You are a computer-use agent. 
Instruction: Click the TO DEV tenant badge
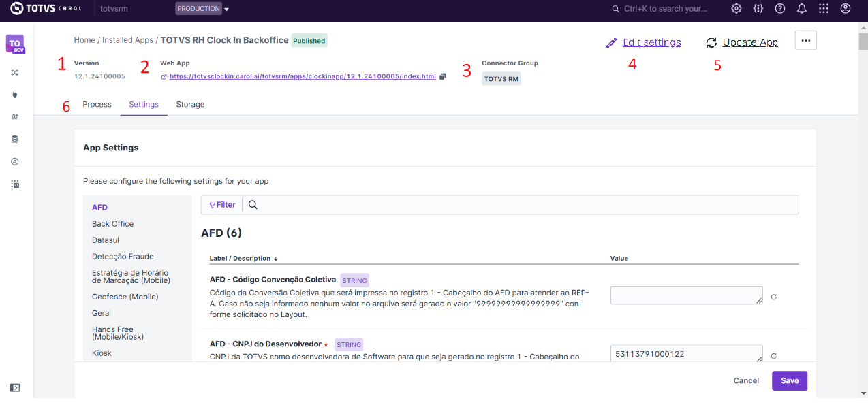point(15,44)
